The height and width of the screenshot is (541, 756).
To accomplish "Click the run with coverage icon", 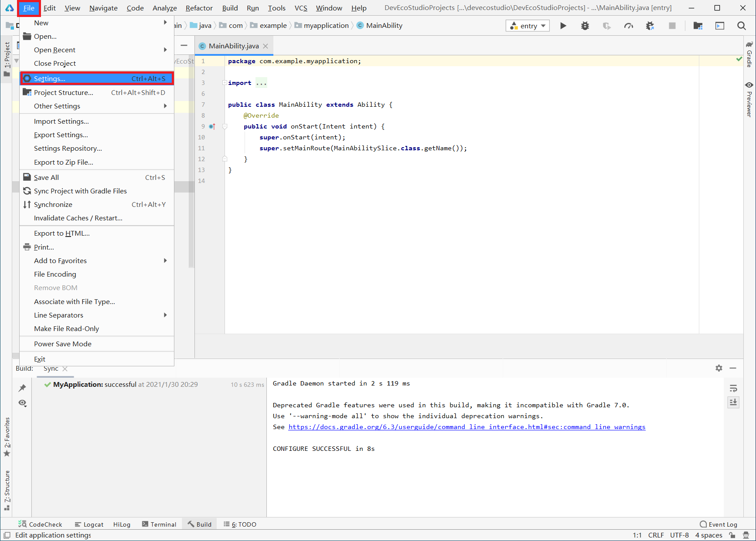I will [x=606, y=26].
